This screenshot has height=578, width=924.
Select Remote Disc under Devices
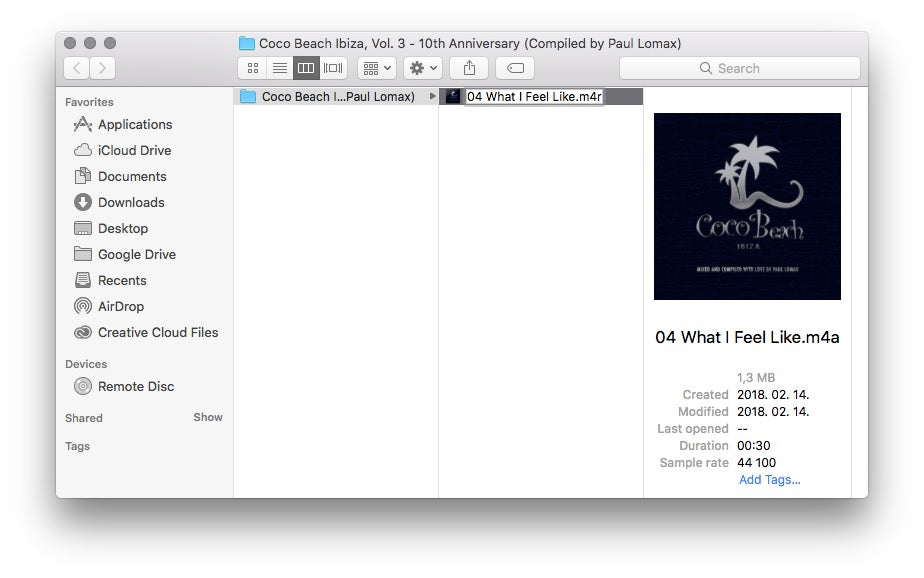(x=136, y=387)
